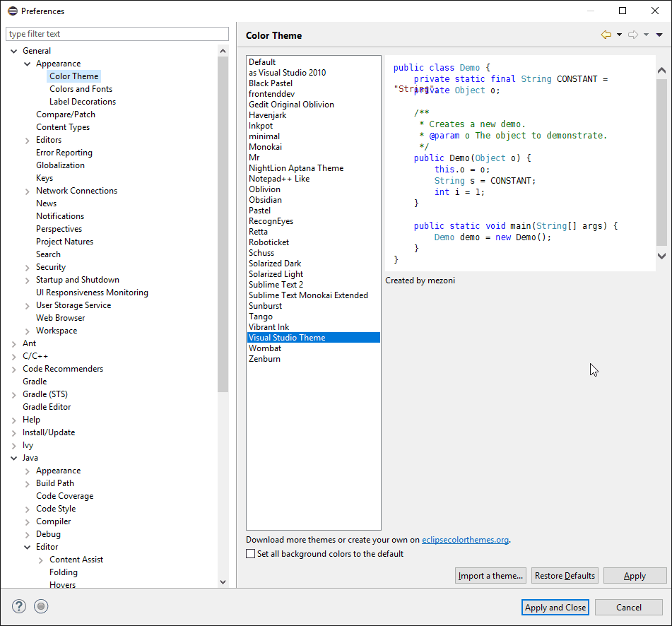Viewport: 672px width, 626px height.
Task: Collapse the General Appearance node
Action: [27, 64]
